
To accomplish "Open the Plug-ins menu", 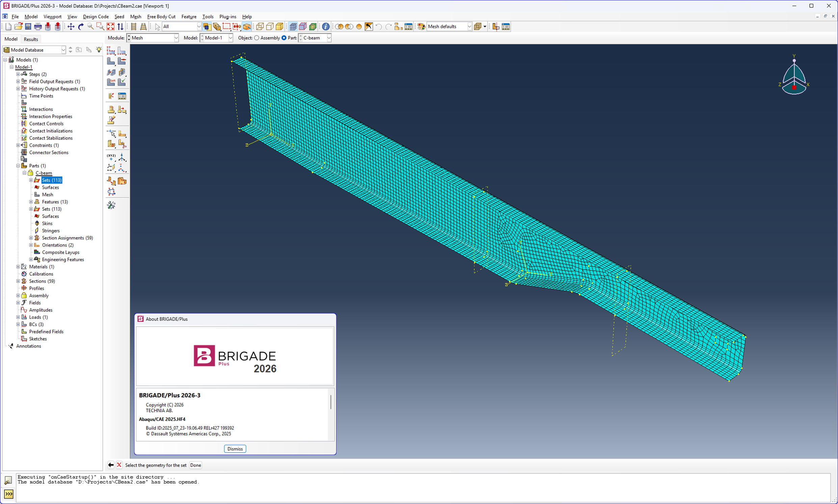I will pyautogui.click(x=228, y=17).
